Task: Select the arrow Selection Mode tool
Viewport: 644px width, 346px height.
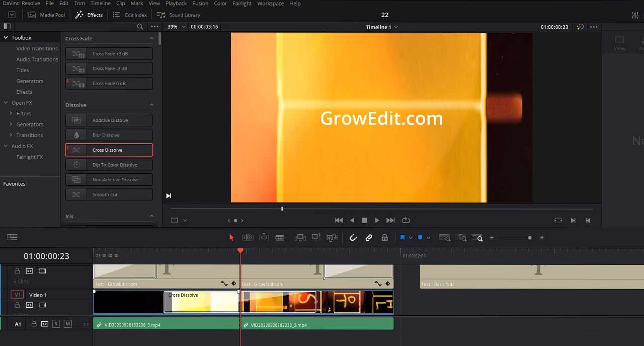Action: [231, 238]
